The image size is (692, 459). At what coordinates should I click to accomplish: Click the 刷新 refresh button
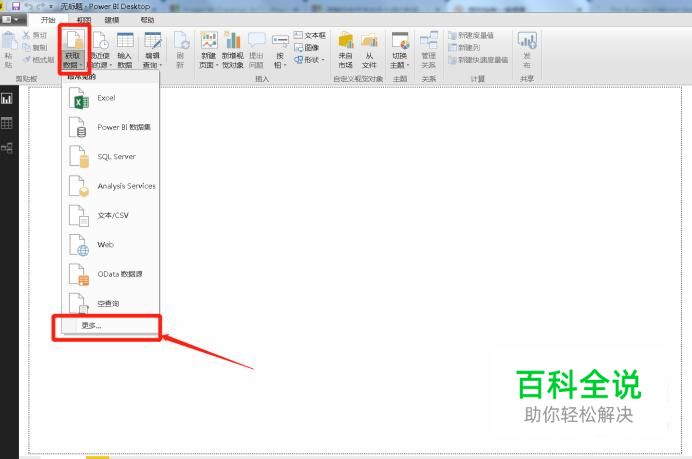(181, 49)
